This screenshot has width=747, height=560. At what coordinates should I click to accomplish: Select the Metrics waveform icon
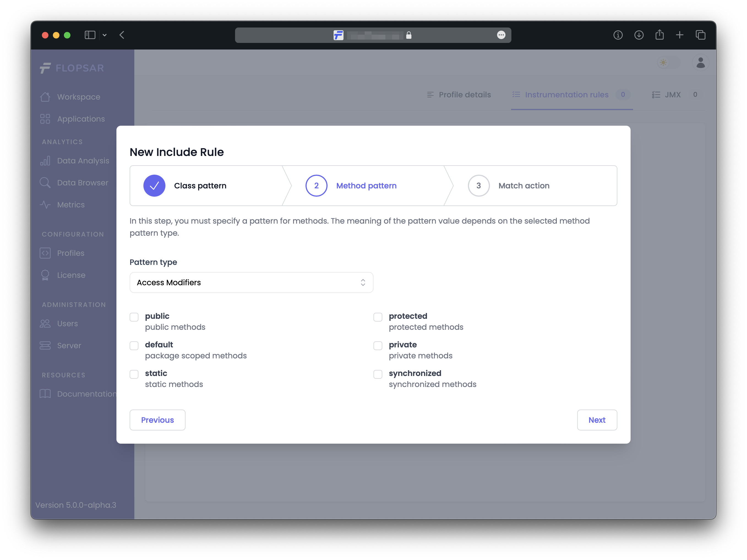[45, 205]
